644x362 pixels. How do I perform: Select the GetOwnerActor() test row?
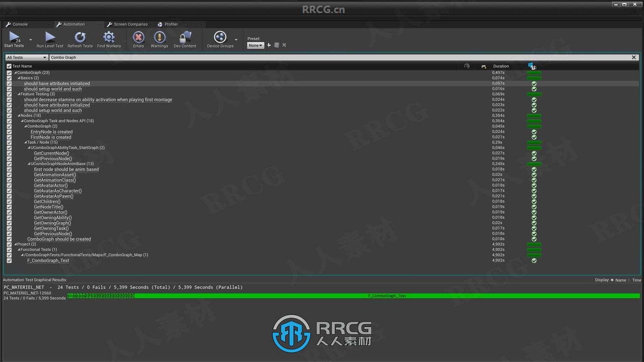[50, 212]
